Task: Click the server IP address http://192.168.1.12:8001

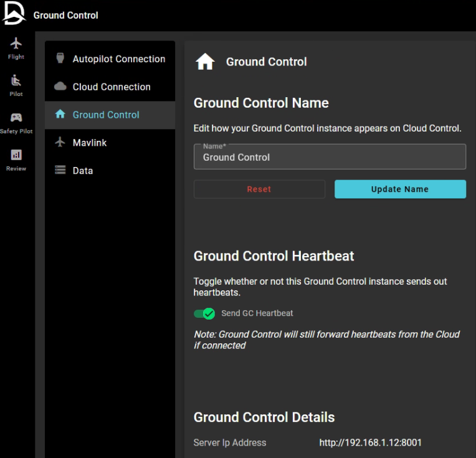Action: pyautogui.click(x=370, y=443)
